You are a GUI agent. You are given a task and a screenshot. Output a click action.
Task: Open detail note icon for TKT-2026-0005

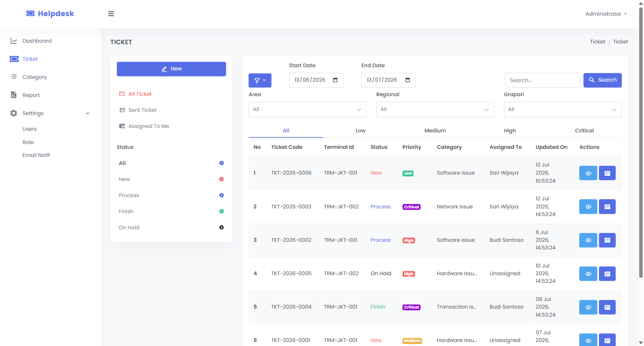[607, 274]
